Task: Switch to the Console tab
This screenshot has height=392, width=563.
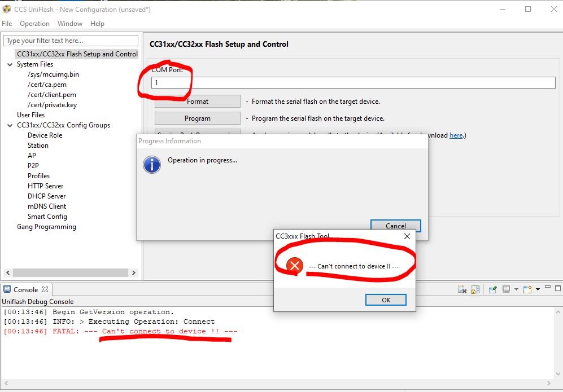Action: (25, 289)
